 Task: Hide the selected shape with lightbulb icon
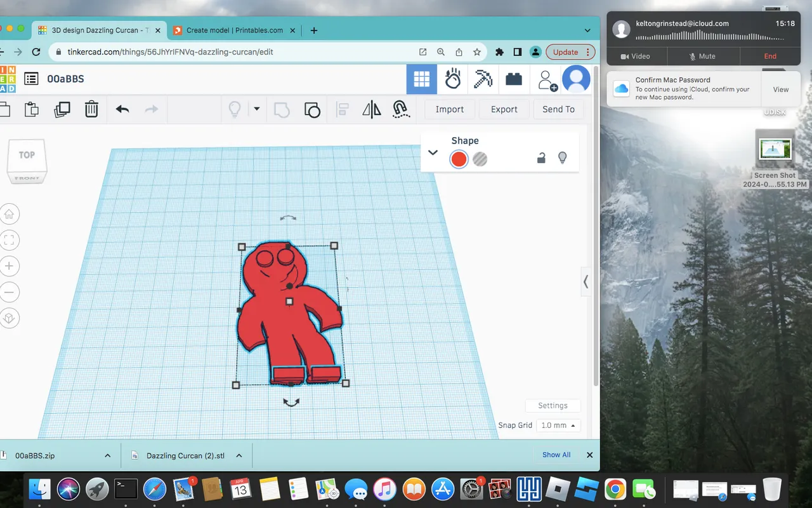pos(562,158)
